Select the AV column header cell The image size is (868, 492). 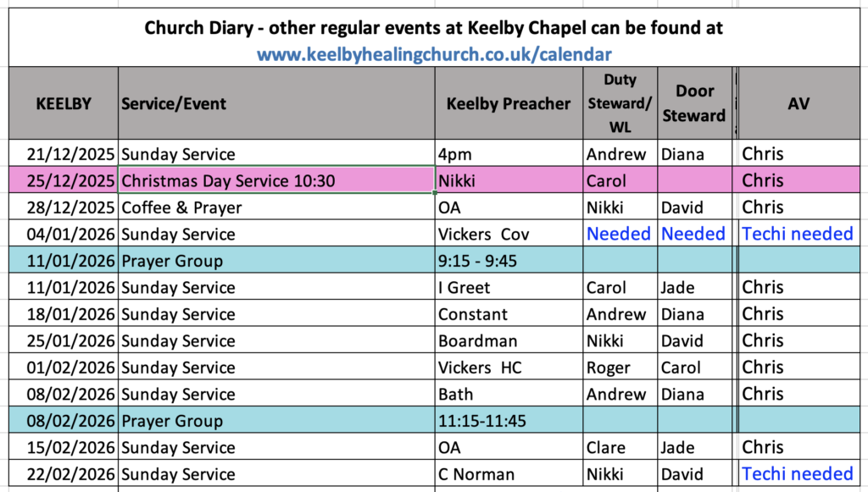[x=798, y=104]
